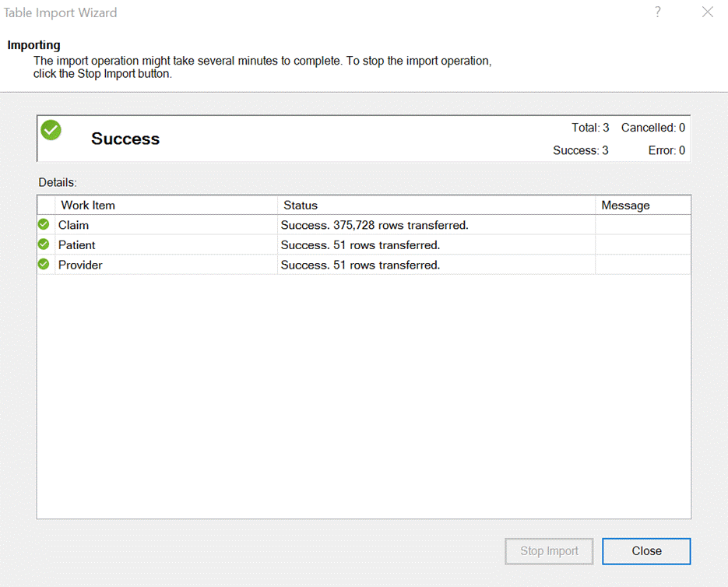728x587 pixels.
Task: Select the Message column header
Action: pos(643,206)
